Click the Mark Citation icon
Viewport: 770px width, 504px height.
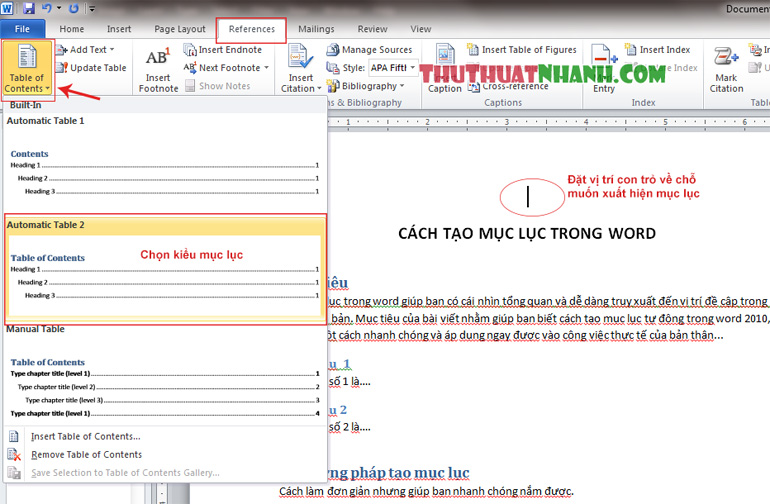(726, 57)
